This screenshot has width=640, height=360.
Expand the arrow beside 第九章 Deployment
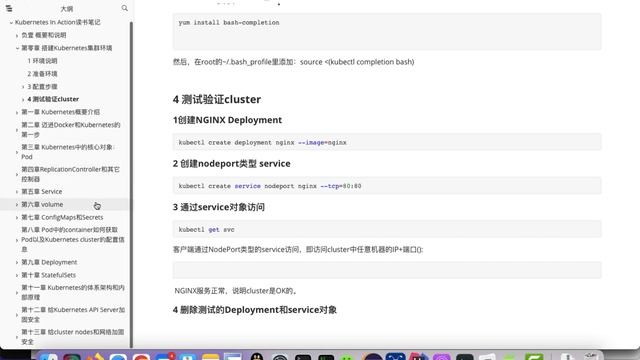(x=17, y=262)
